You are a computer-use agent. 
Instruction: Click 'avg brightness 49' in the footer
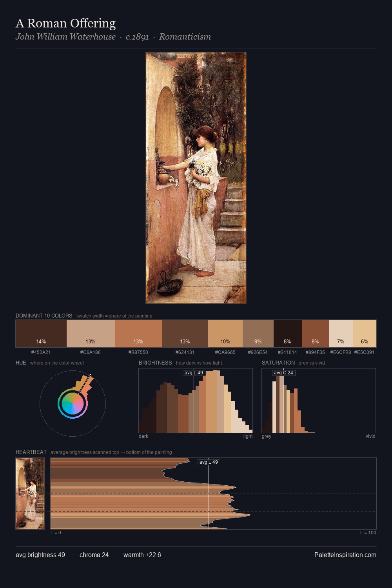click(40, 555)
